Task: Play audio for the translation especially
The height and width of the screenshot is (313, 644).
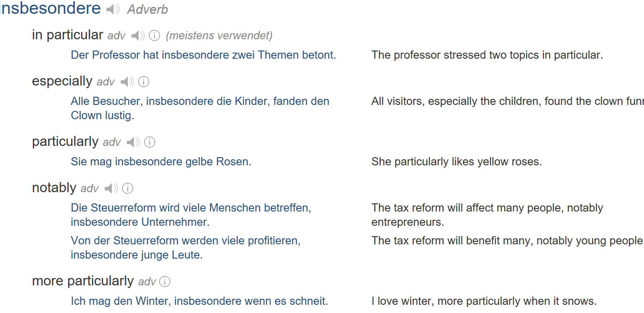Action: click(x=126, y=81)
